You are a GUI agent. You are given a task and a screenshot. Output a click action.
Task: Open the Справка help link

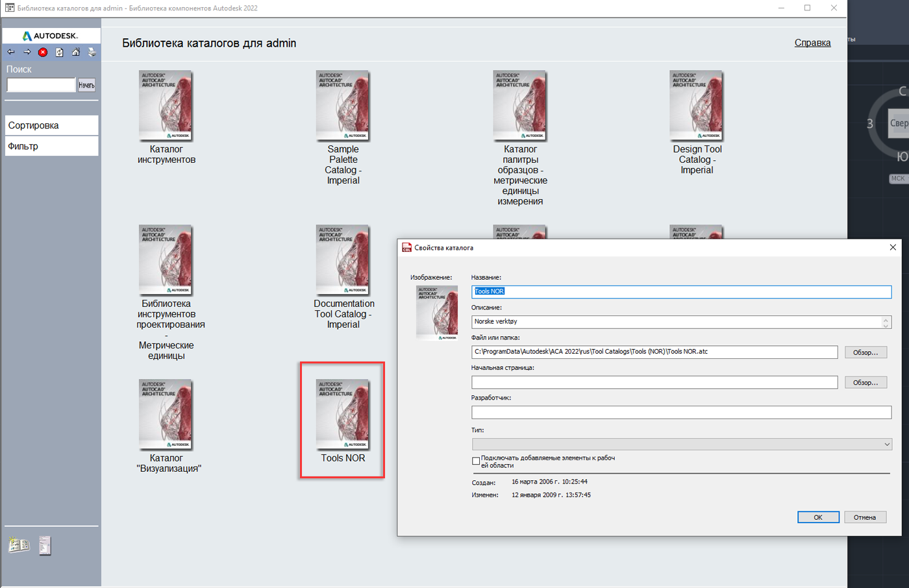tap(812, 43)
